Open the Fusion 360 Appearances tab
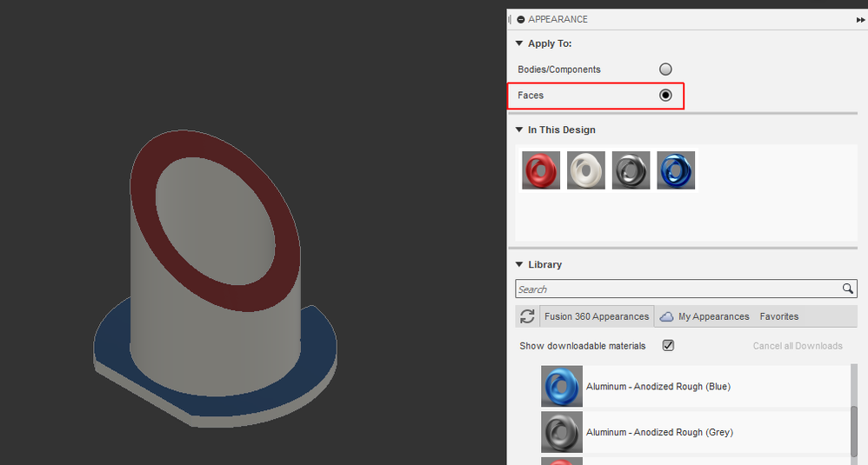This screenshot has height=465, width=868. [x=596, y=316]
